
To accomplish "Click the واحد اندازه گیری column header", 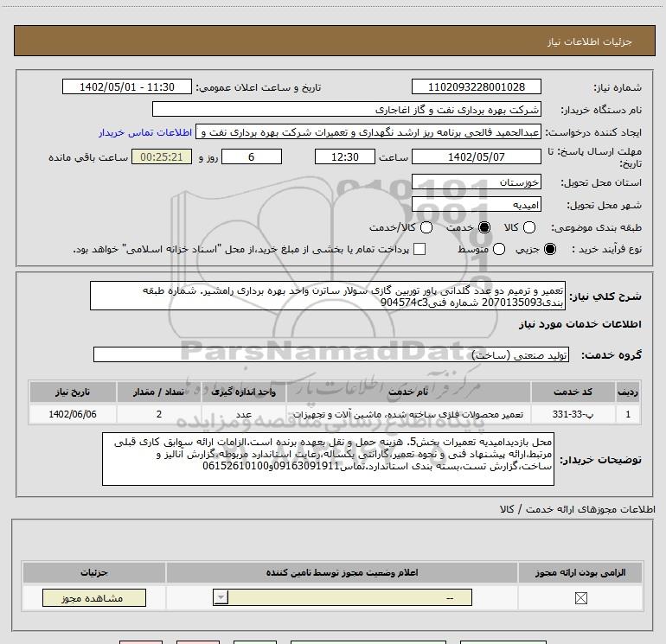I will 243,392.
